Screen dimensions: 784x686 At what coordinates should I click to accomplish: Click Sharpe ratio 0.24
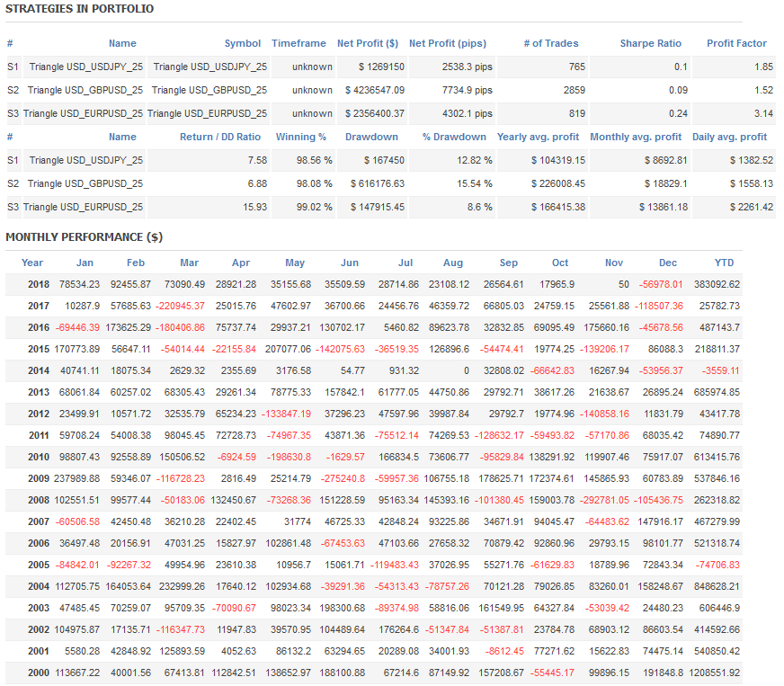pyautogui.click(x=678, y=114)
